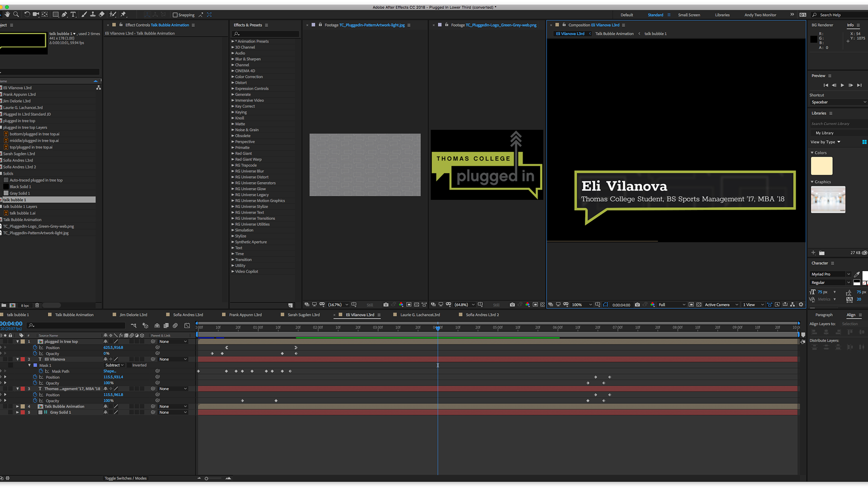Open the Active Camera dropdown
868x489 pixels.
(x=721, y=305)
